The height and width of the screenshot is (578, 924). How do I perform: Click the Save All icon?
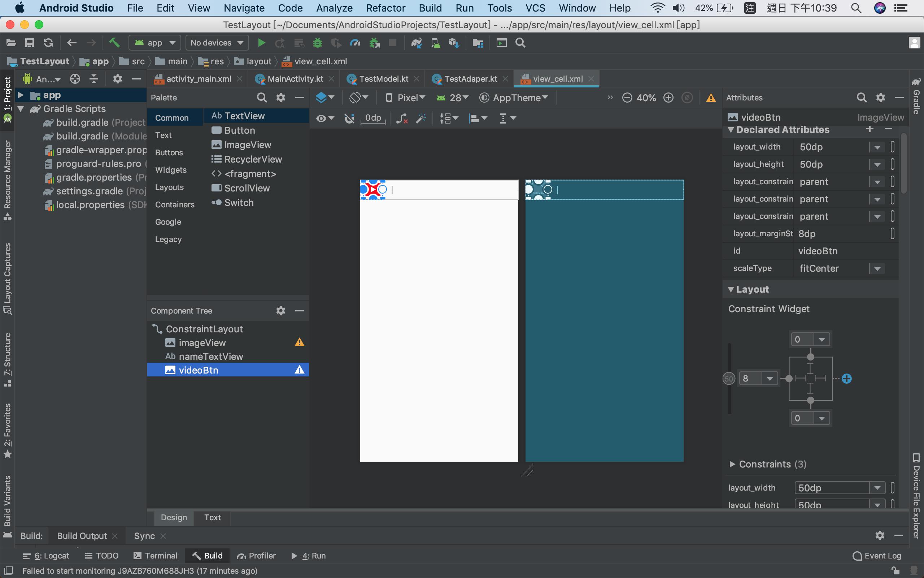point(29,43)
